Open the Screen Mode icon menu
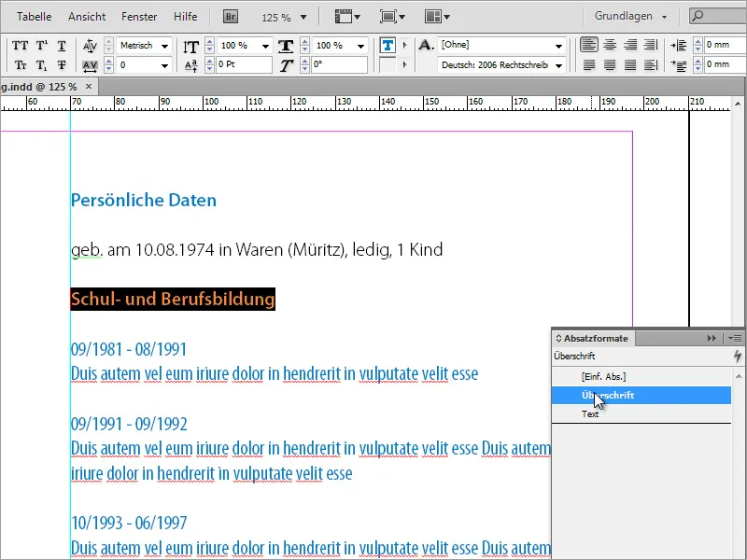 [x=392, y=17]
